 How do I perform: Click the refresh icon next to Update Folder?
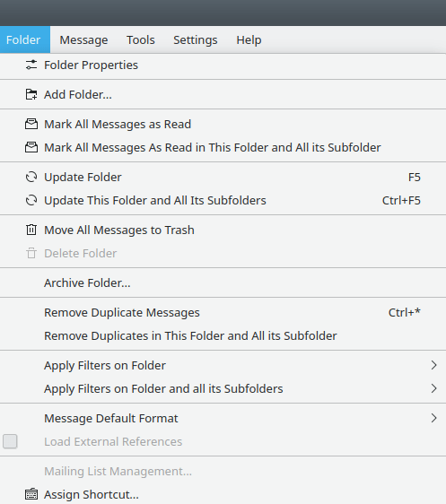31,177
